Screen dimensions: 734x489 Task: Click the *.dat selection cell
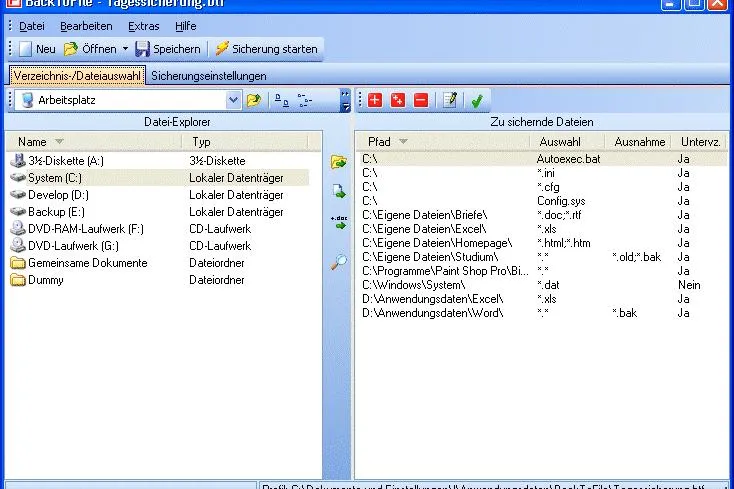[548, 285]
